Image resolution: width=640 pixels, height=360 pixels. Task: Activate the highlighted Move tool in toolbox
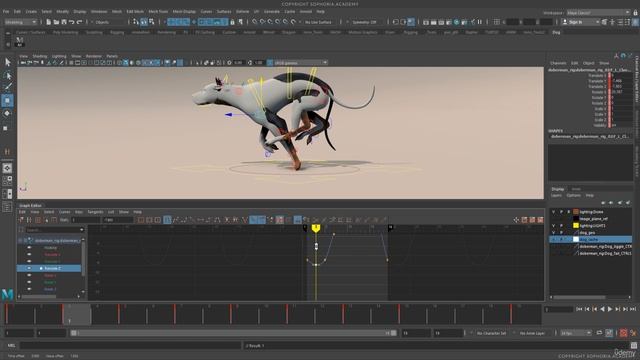(x=7, y=100)
